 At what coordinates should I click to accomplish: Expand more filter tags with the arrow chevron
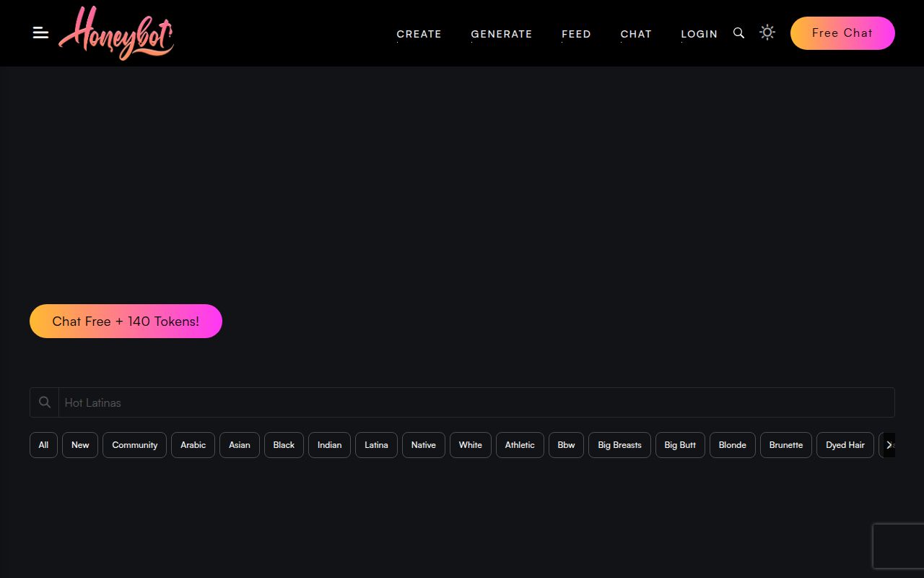click(x=891, y=445)
